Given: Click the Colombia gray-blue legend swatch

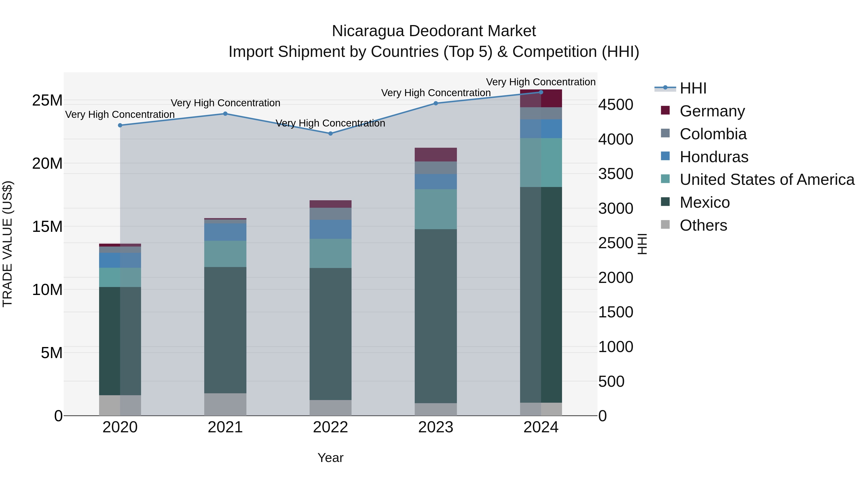Looking at the screenshot, I should coord(665,133).
